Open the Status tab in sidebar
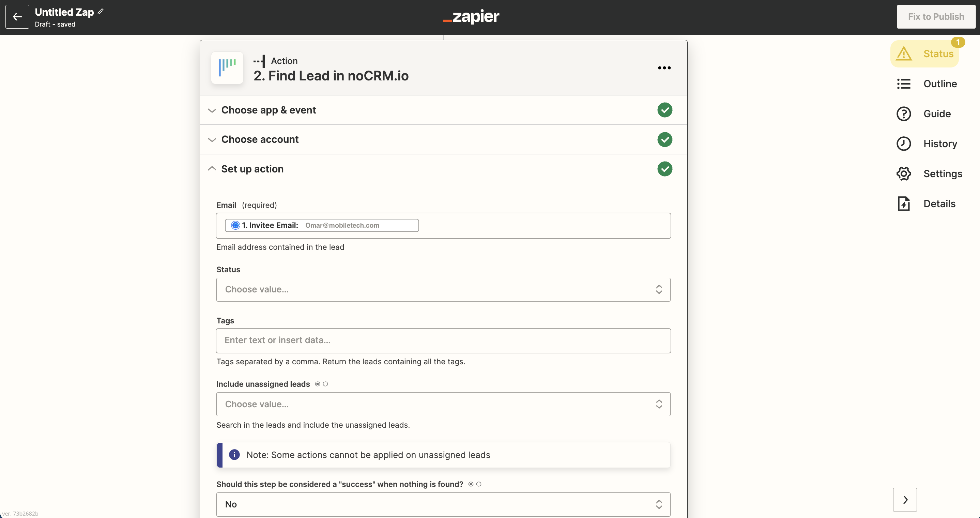This screenshot has width=980, height=518. [x=924, y=54]
